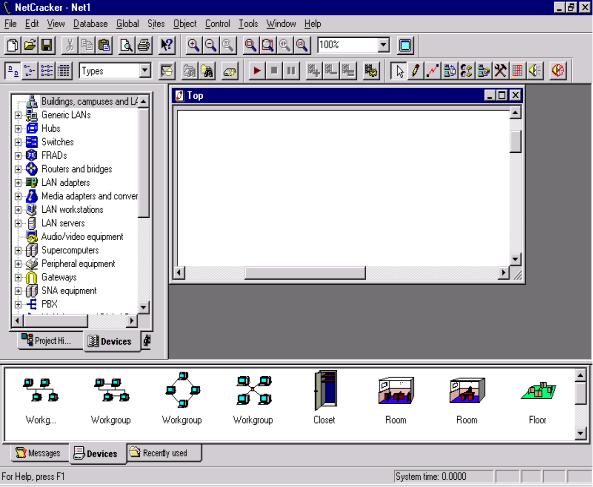The width and height of the screenshot is (593, 487).
Task: Toggle the large icons view button
Action: tap(13, 71)
